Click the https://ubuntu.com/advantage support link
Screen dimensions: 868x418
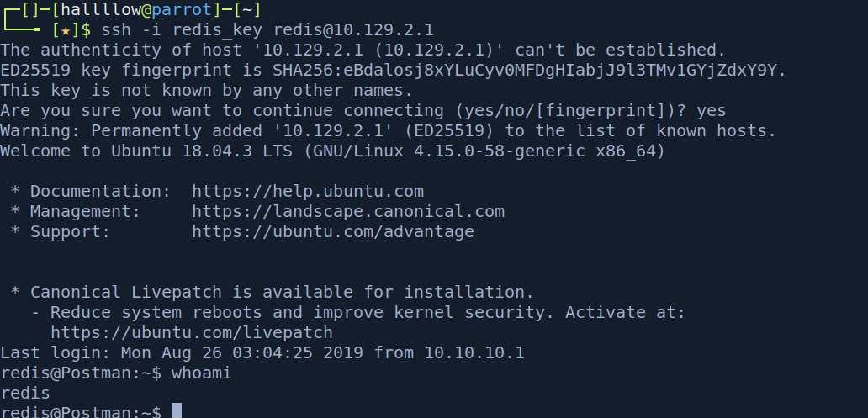click(x=333, y=231)
